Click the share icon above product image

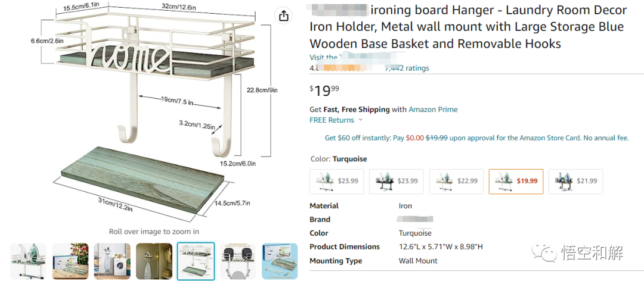[x=283, y=16]
